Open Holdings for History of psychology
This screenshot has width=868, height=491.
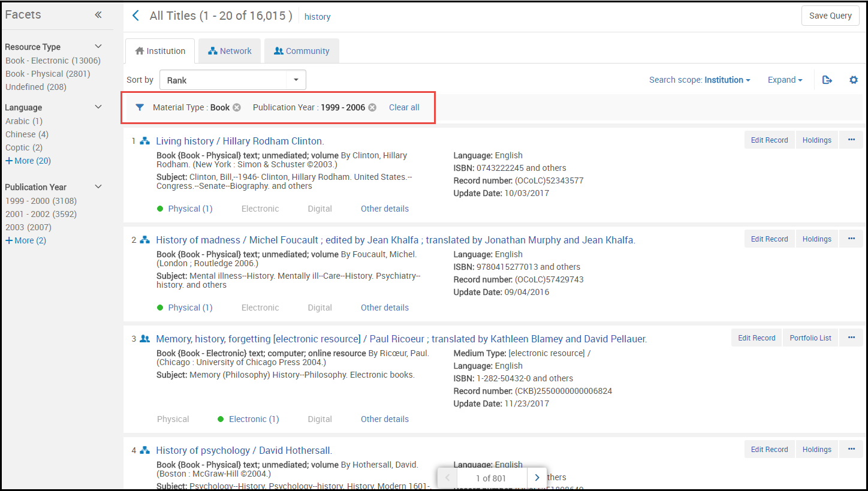[x=817, y=449]
